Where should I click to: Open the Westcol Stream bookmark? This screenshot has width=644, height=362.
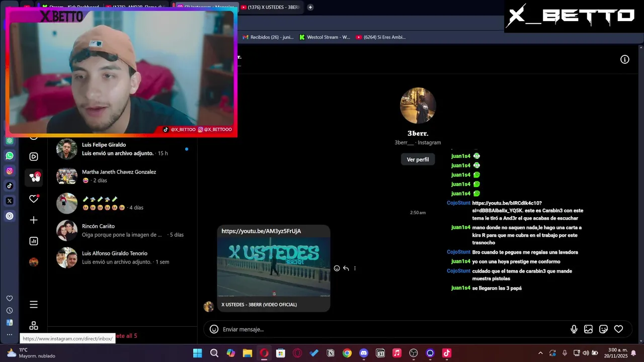325,37
